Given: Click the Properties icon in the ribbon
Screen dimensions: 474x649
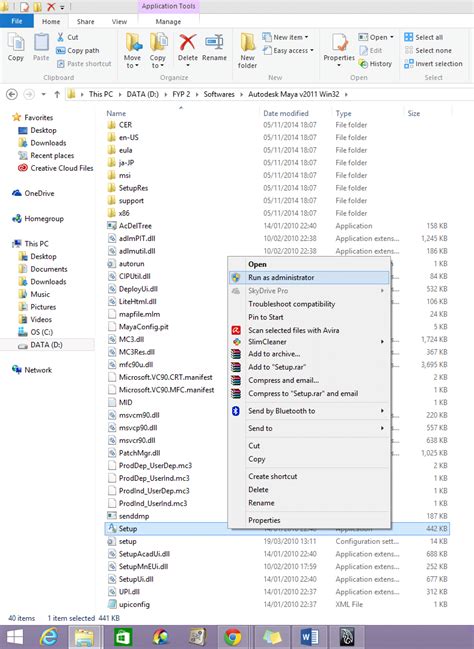Looking at the screenshot, I should (x=339, y=43).
